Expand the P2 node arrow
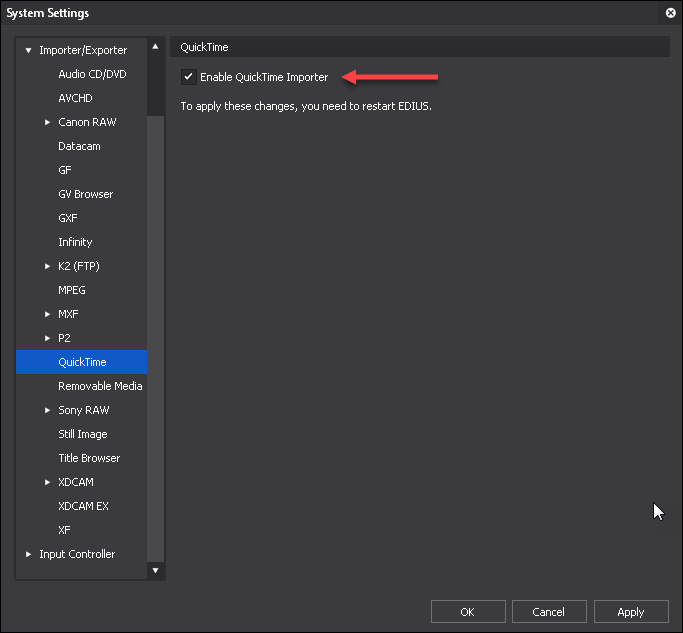Image resolution: width=683 pixels, height=633 pixels. click(47, 338)
